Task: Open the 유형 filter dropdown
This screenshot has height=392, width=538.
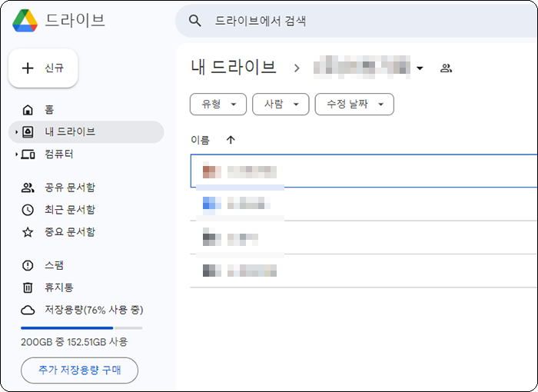Action: [x=218, y=104]
